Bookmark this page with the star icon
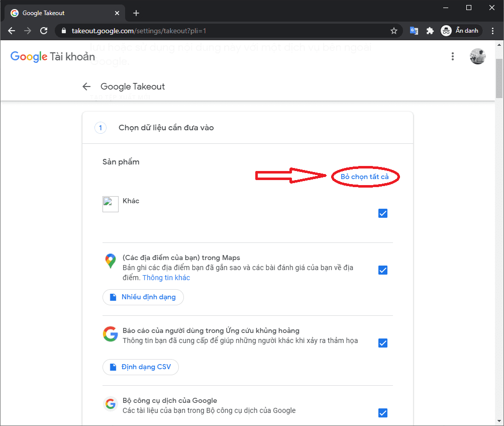Image resolution: width=504 pixels, height=426 pixels. point(394,31)
